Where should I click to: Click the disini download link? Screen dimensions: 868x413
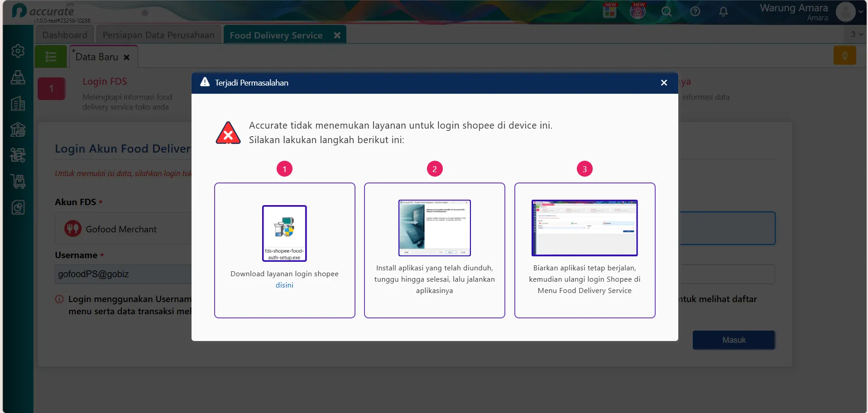284,285
